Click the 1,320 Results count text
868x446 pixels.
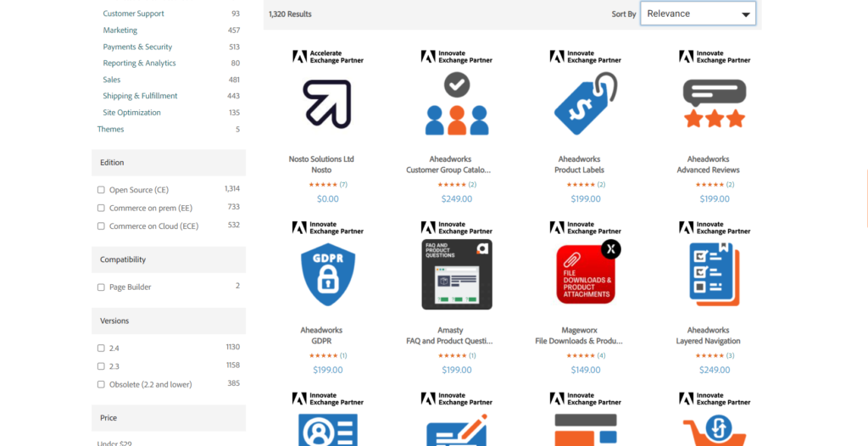pyautogui.click(x=290, y=14)
